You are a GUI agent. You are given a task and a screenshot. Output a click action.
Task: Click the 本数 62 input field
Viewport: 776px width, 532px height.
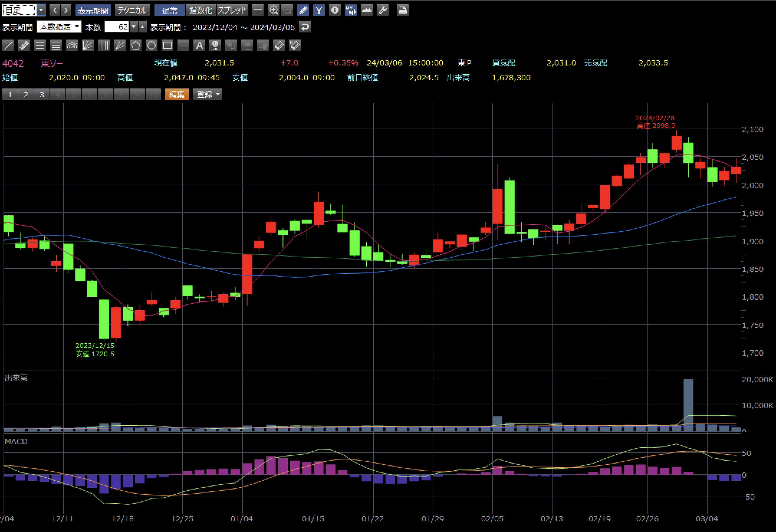tap(117, 27)
